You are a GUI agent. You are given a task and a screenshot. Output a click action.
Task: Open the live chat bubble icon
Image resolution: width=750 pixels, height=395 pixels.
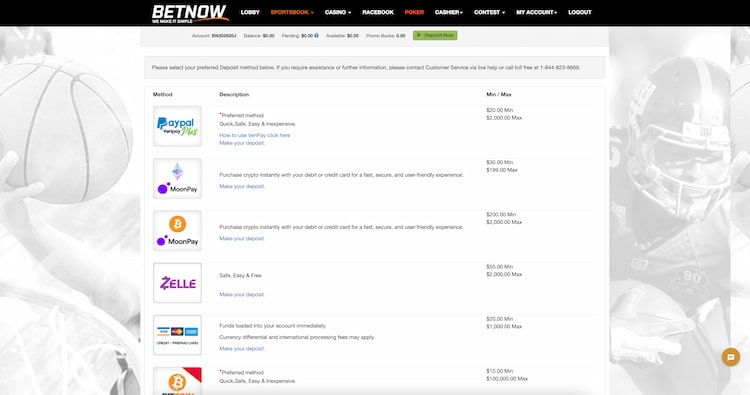(x=730, y=357)
